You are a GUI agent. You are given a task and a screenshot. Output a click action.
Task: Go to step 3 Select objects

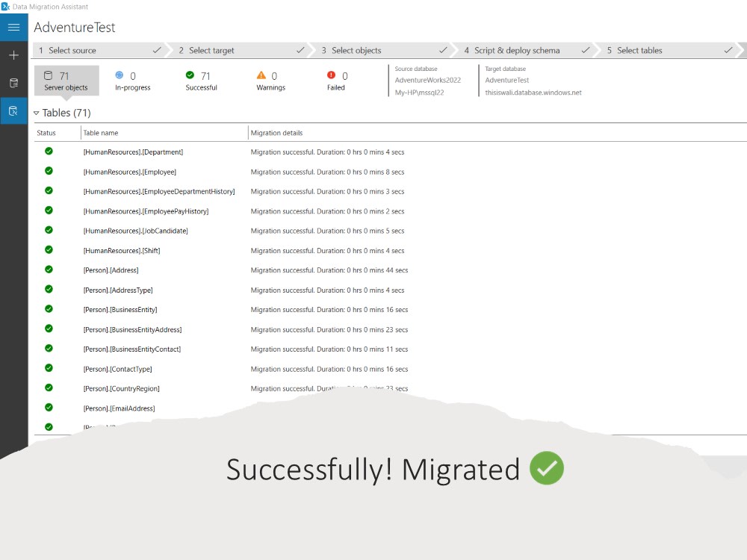(384, 51)
